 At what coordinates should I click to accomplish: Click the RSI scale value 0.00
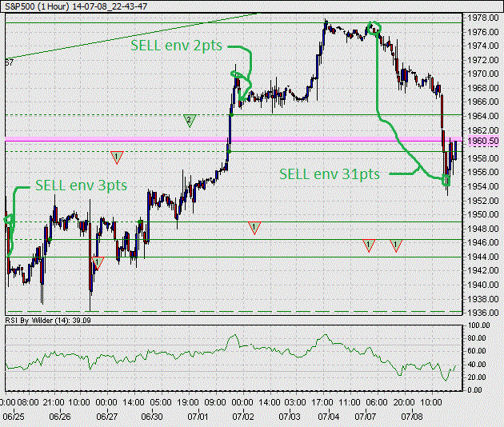[x=475, y=390]
